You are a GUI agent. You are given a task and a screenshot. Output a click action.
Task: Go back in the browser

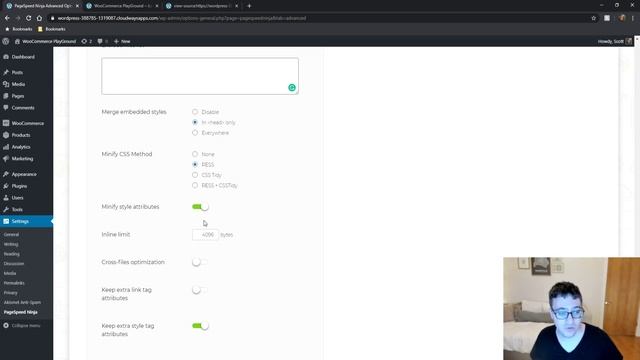click(7, 18)
